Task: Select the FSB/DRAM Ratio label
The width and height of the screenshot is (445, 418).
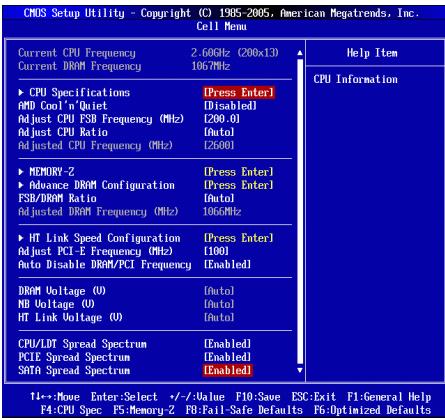Action: [57, 198]
